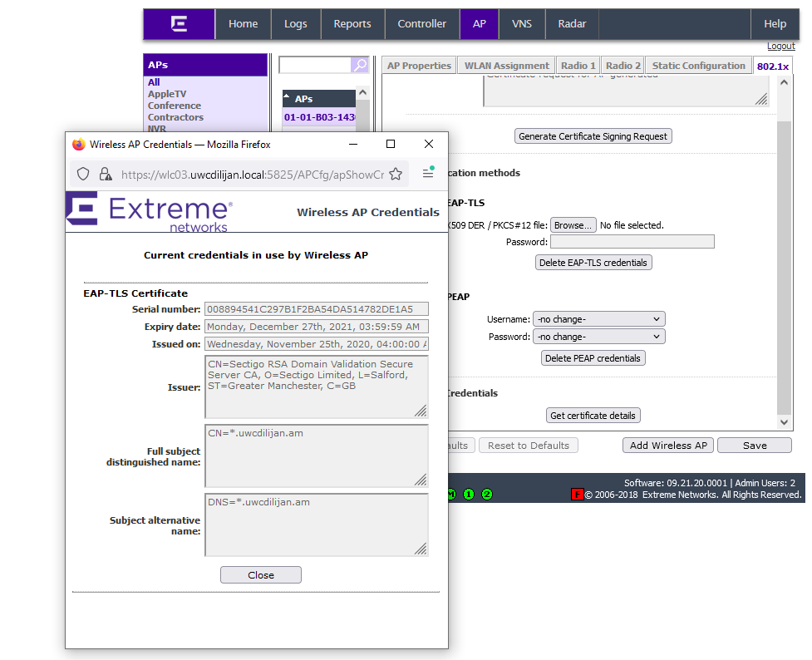Click the EAP-TLS Password input field

632,241
